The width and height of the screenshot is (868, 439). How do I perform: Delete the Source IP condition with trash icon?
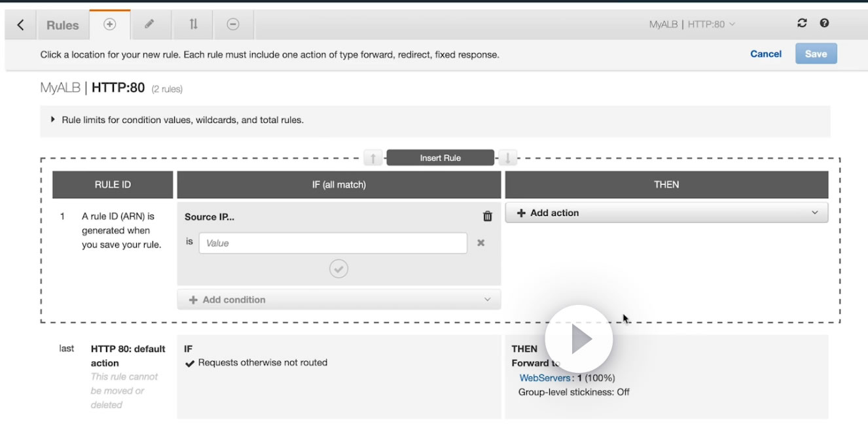click(487, 217)
